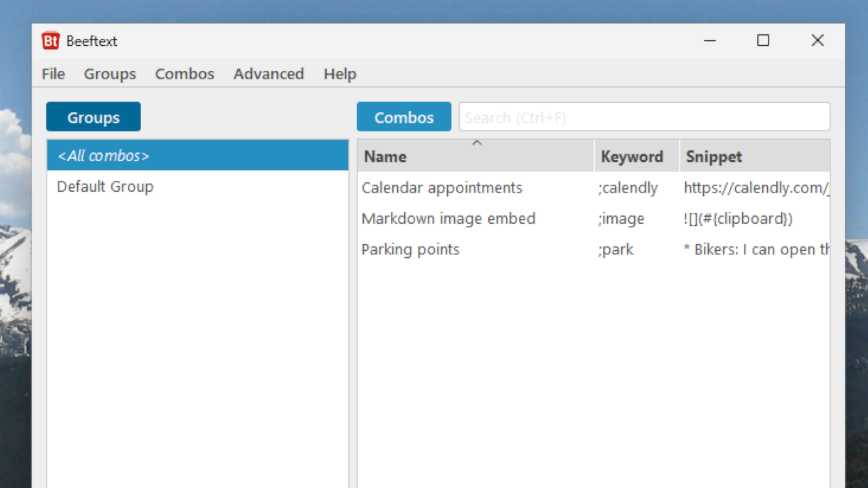Select the Default Group

104,186
